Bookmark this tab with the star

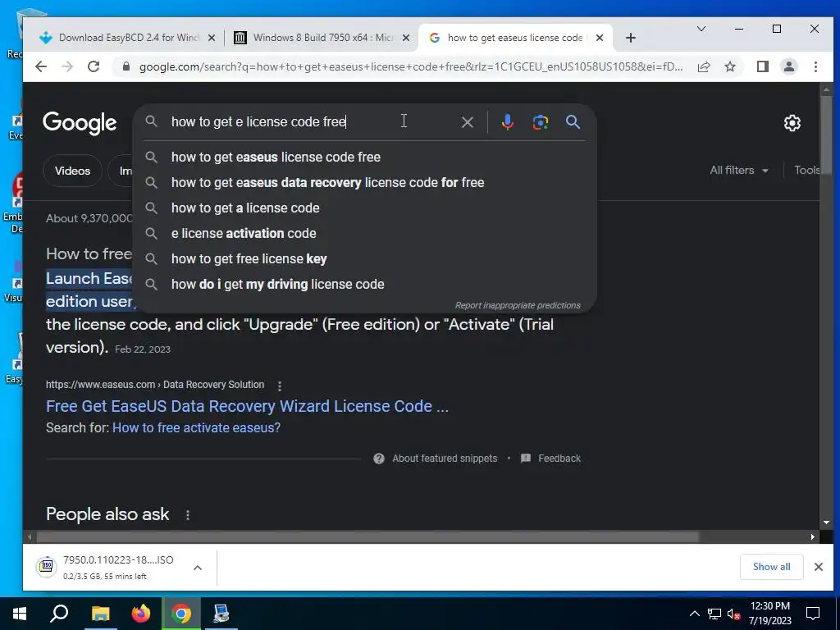coord(729,66)
